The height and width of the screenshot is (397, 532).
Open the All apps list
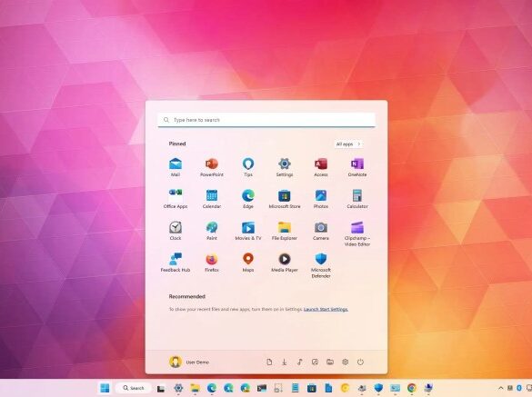(x=348, y=144)
